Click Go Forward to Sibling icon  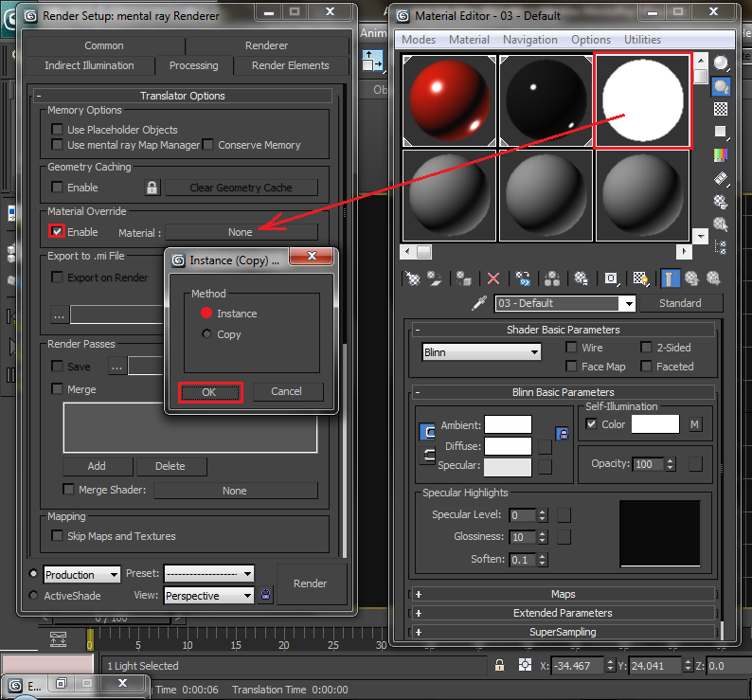pos(713,278)
